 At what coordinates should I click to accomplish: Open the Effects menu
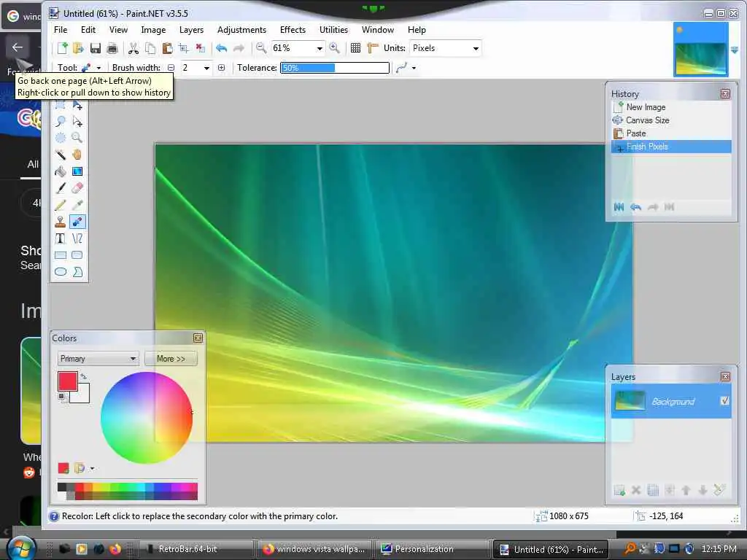pos(293,29)
